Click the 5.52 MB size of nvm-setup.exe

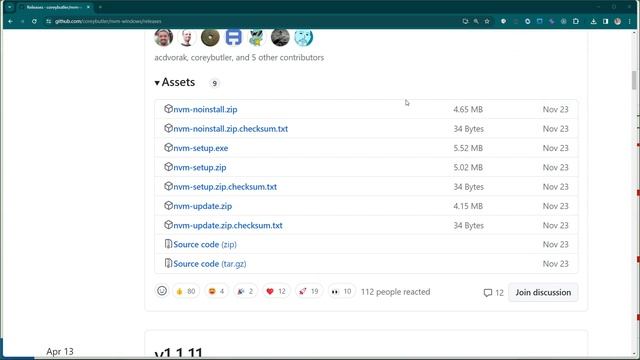468,148
